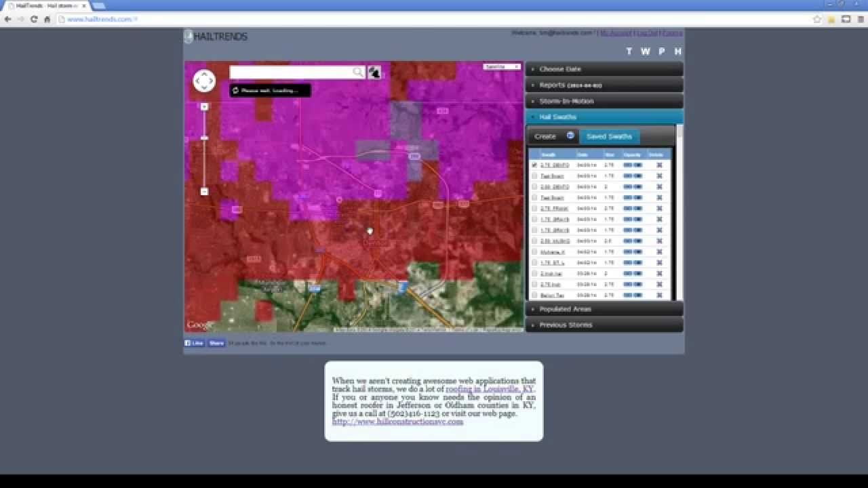Expand the Reports panel
This screenshot has height=488, width=868.
(604, 85)
